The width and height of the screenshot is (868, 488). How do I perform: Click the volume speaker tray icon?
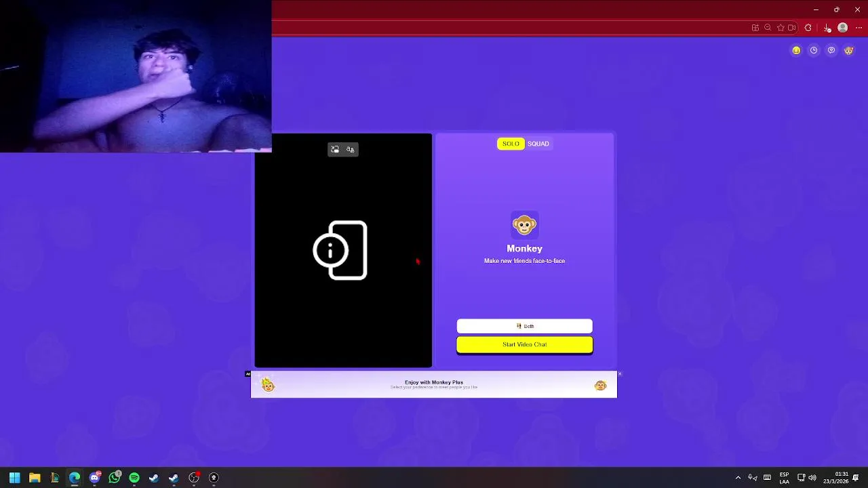coord(812,478)
